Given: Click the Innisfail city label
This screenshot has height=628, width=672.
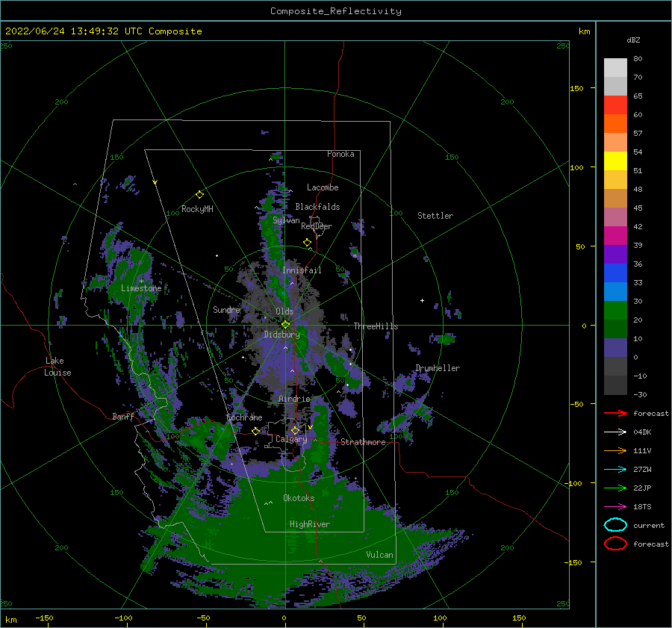Looking at the screenshot, I should pos(302,270).
